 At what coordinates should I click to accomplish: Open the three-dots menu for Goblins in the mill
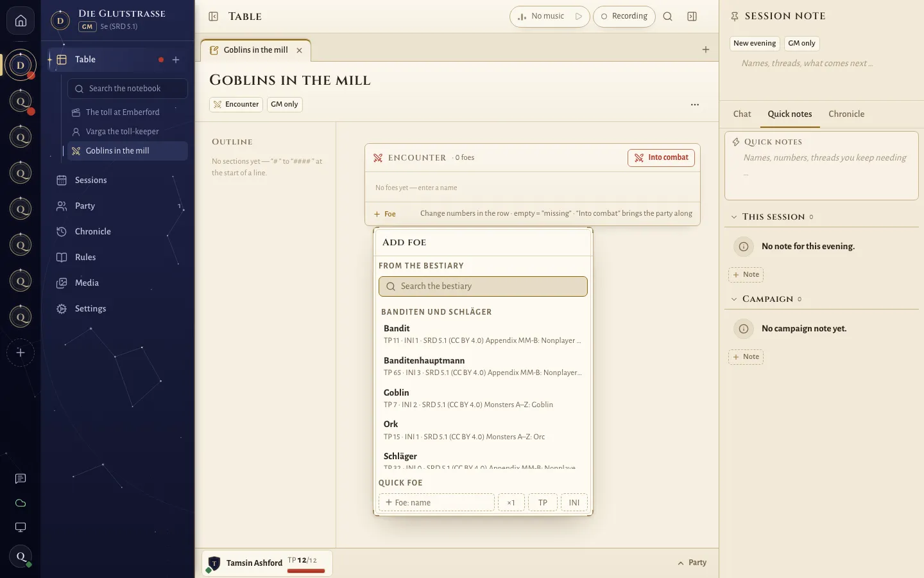tap(695, 105)
